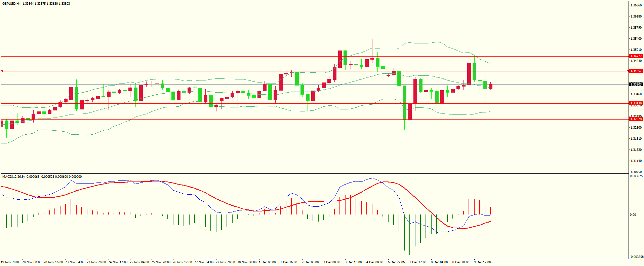Click the "4 Dec 08:00" time axis label

pyautogui.click(x=374, y=262)
